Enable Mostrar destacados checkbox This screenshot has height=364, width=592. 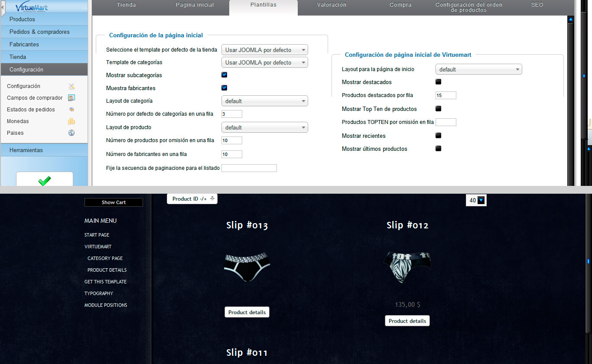(438, 81)
